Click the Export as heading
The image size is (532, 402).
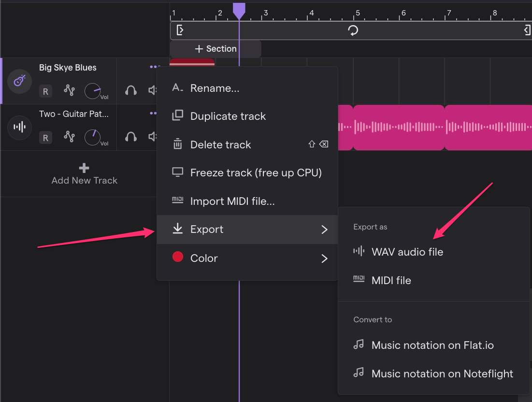pyautogui.click(x=370, y=227)
